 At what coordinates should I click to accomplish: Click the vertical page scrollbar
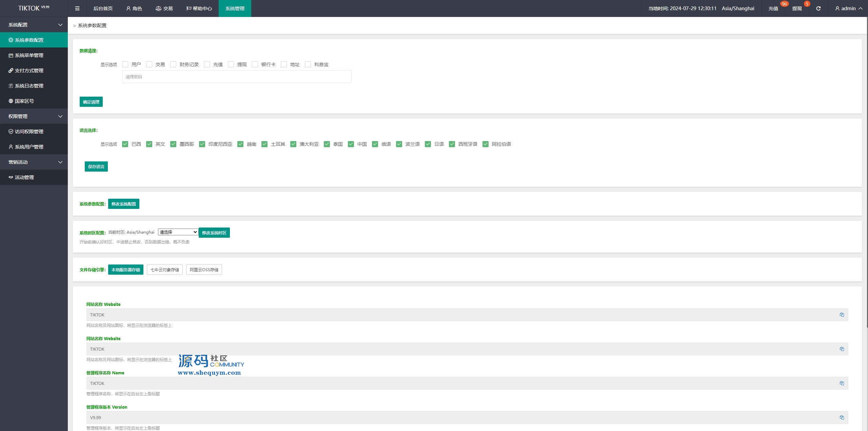click(x=867, y=173)
